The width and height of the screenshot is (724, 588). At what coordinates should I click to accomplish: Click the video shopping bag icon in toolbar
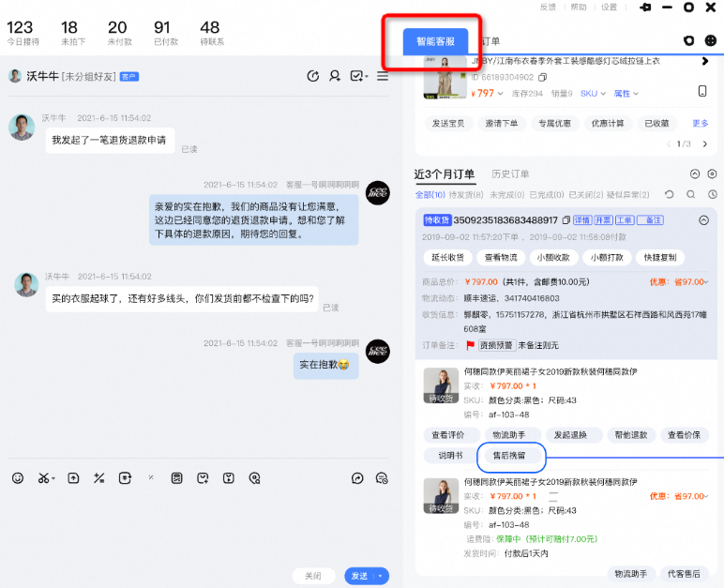(x=229, y=478)
